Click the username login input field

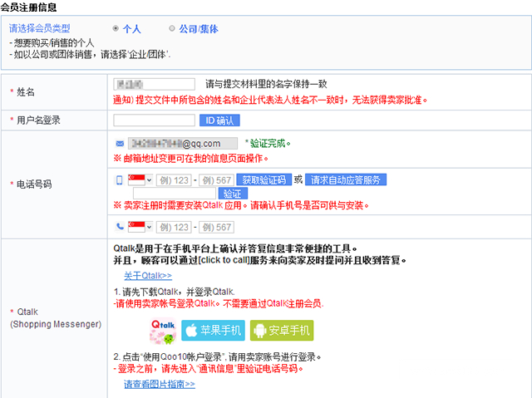(154, 120)
